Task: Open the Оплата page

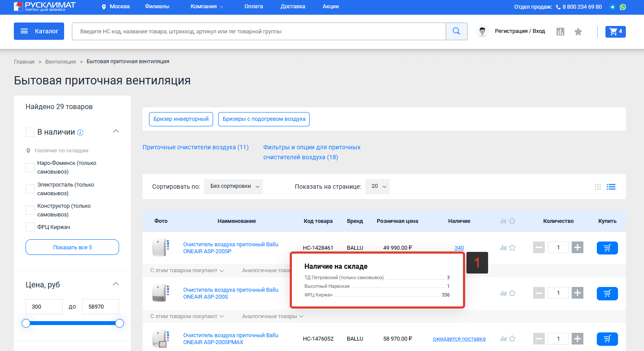Action: (254, 6)
